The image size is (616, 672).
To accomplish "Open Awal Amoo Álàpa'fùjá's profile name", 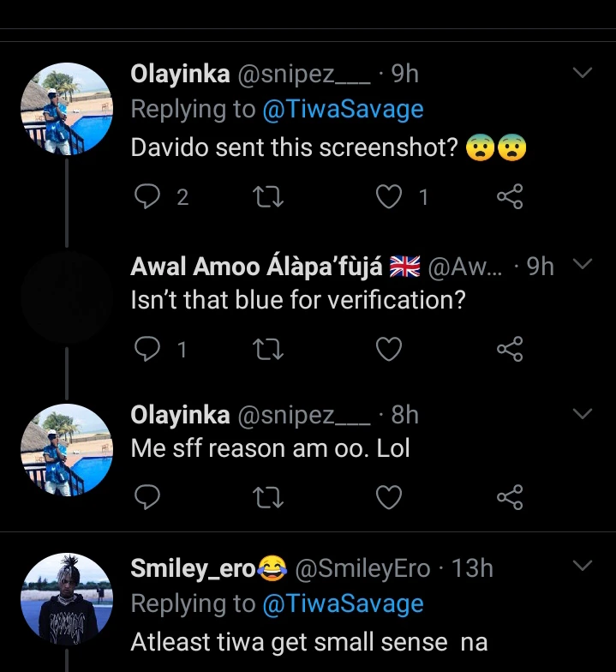I will (x=257, y=267).
